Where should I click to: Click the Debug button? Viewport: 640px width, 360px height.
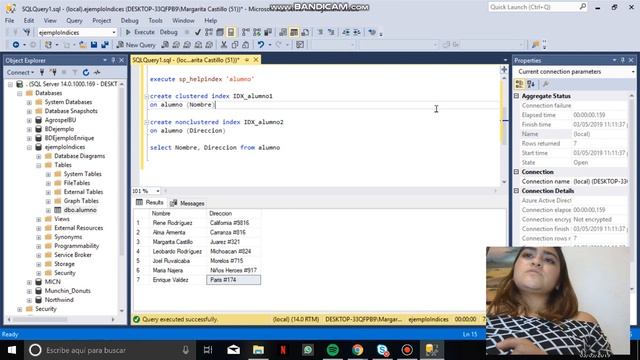tap(169, 32)
